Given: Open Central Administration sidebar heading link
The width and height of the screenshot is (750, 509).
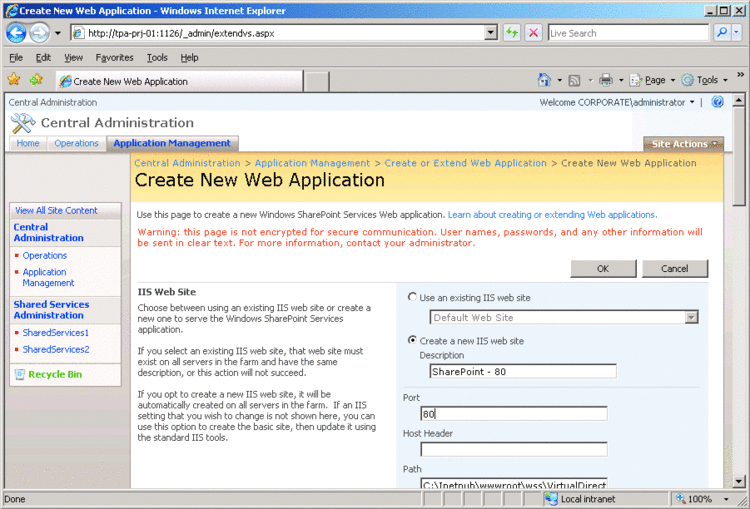Looking at the screenshot, I should pyautogui.click(x=48, y=232).
